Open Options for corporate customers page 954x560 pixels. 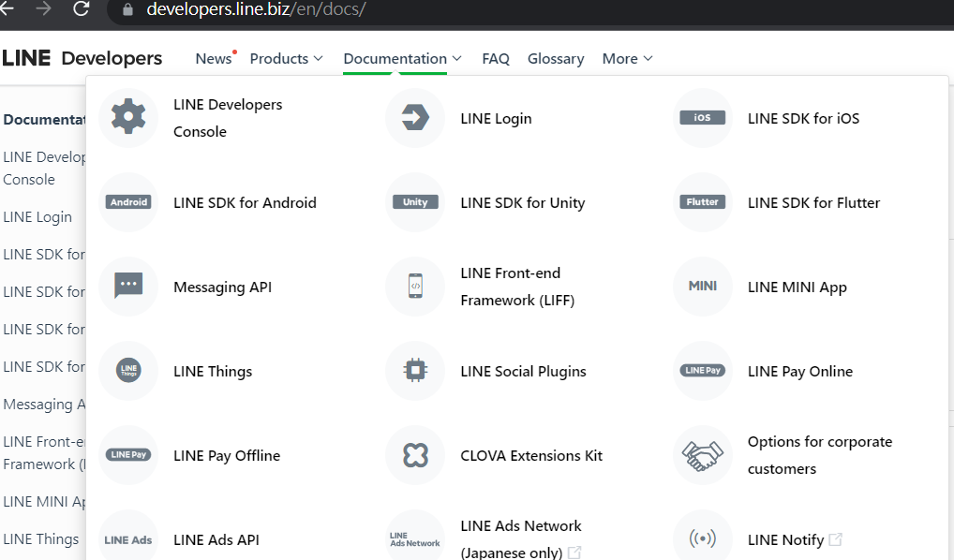[x=820, y=455]
